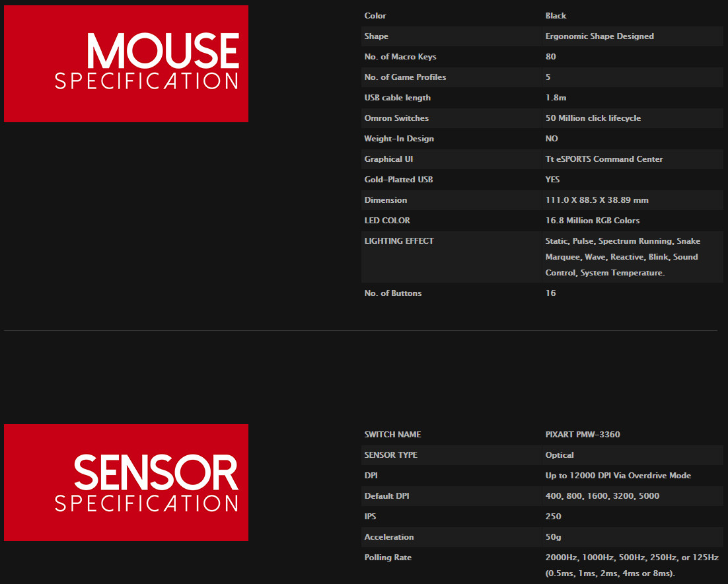The width and height of the screenshot is (728, 584).
Task: Click the SENSOR SPECIFICATION red banner
Action: click(126, 482)
